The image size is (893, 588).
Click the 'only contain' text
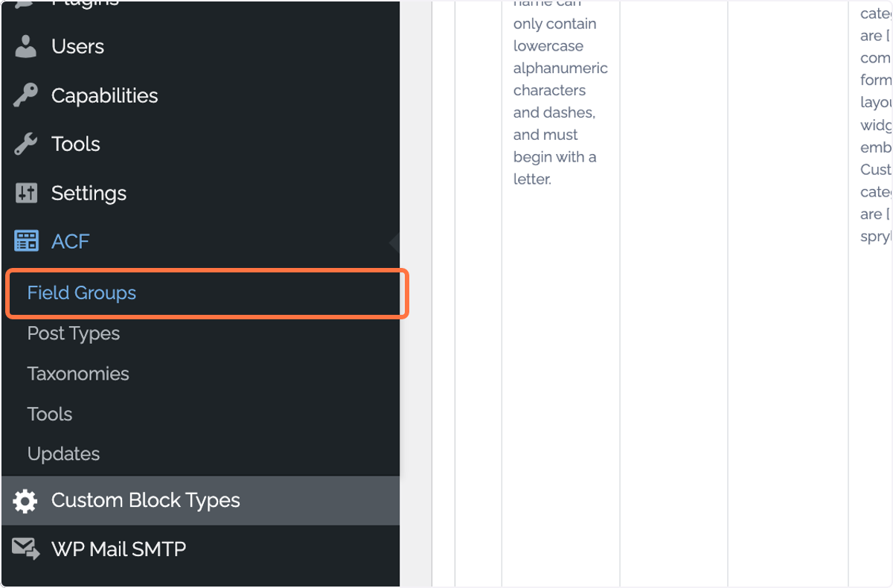[555, 24]
